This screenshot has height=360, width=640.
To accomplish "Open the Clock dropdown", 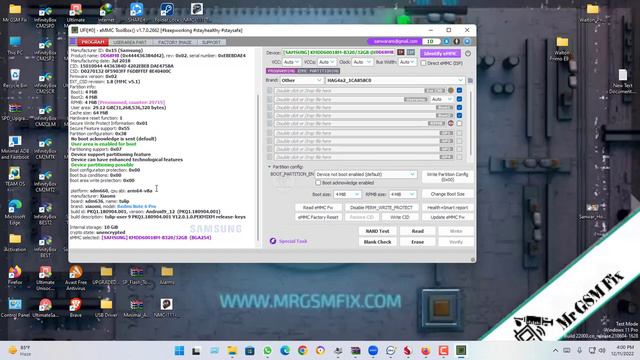I will point(362,62).
